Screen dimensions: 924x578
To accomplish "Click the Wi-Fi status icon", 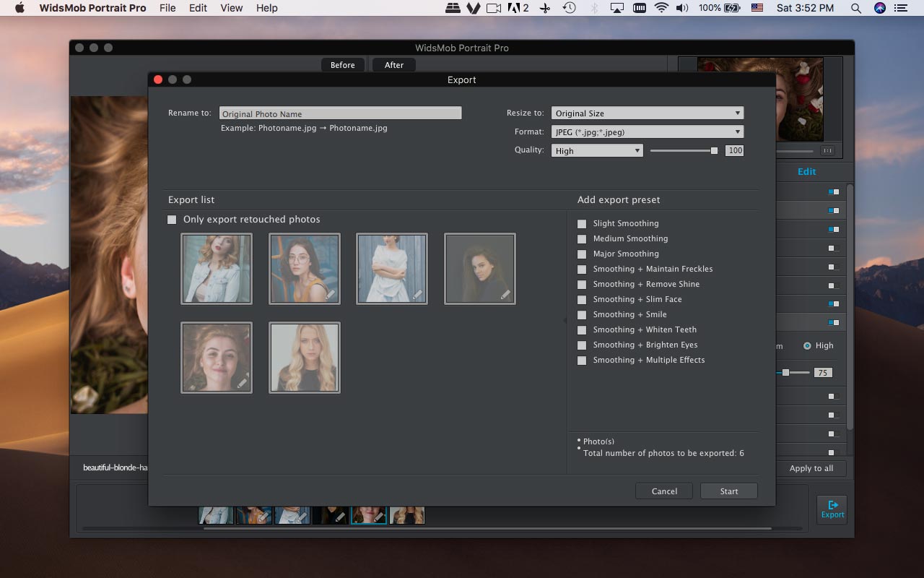I will (x=661, y=8).
